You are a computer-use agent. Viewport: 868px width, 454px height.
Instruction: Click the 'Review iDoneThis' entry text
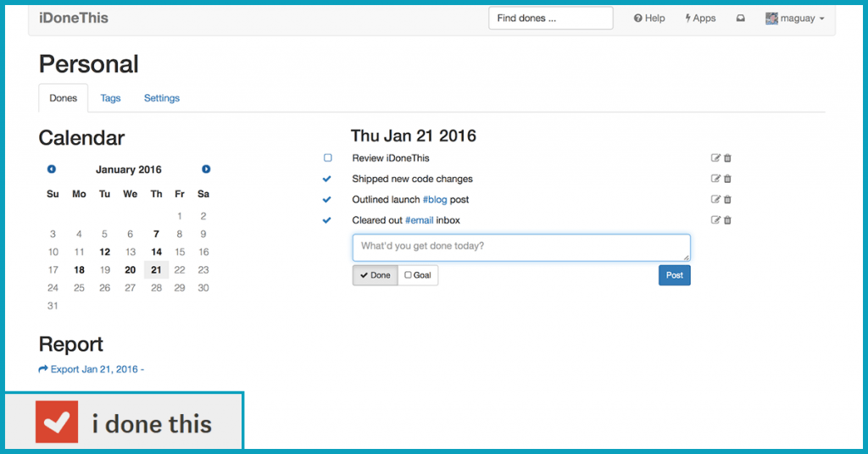click(x=391, y=158)
